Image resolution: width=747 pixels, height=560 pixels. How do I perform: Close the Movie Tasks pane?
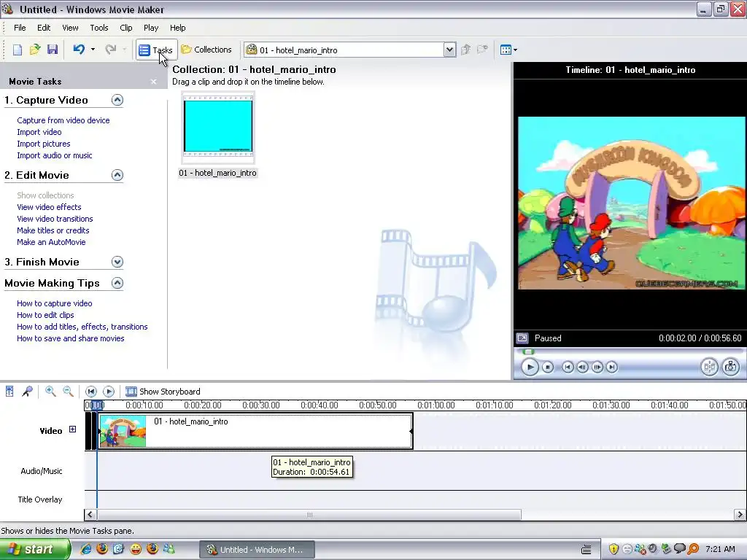click(153, 82)
